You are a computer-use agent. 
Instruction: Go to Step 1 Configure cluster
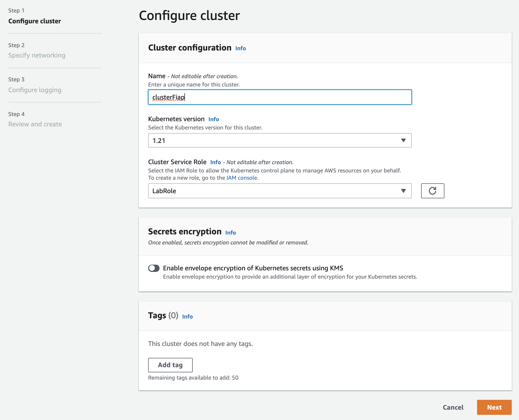(34, 21)
